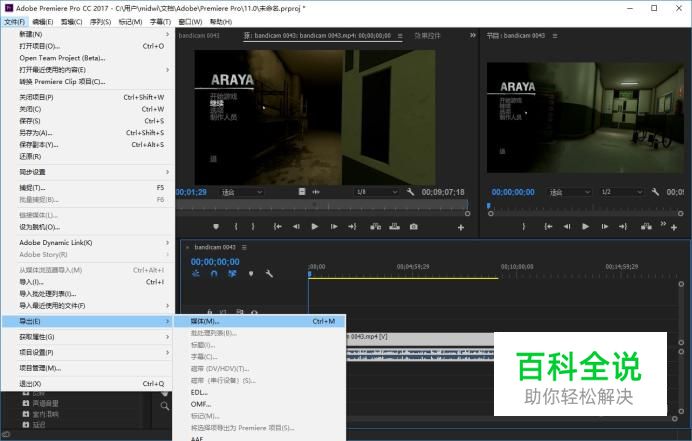This screenshot has height=441, width=692.
Task: Choose 媒体(M)... in the export submenu
Action: 259,321
